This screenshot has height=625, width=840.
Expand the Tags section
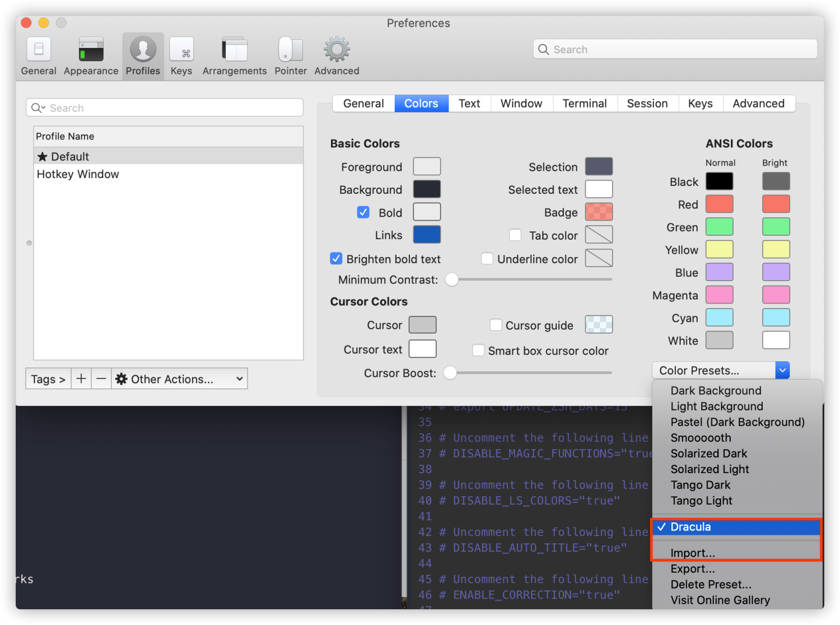[x=48, y=379]
